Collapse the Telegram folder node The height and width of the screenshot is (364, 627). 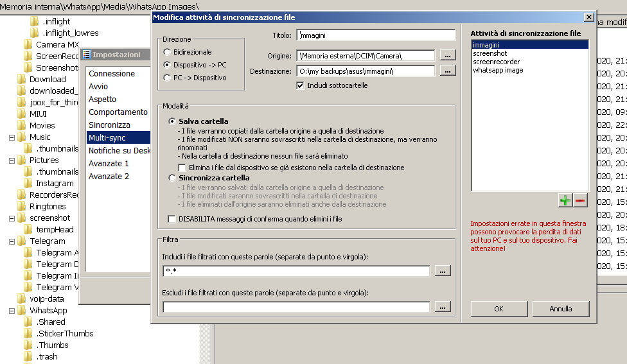click(x=12, y=242)
